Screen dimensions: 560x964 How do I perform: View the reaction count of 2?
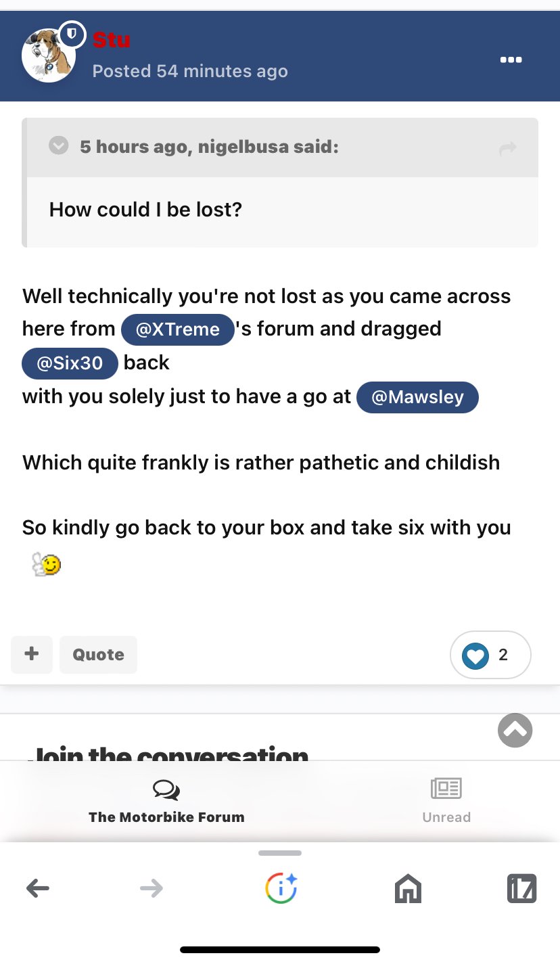click(x=503, y=654)
